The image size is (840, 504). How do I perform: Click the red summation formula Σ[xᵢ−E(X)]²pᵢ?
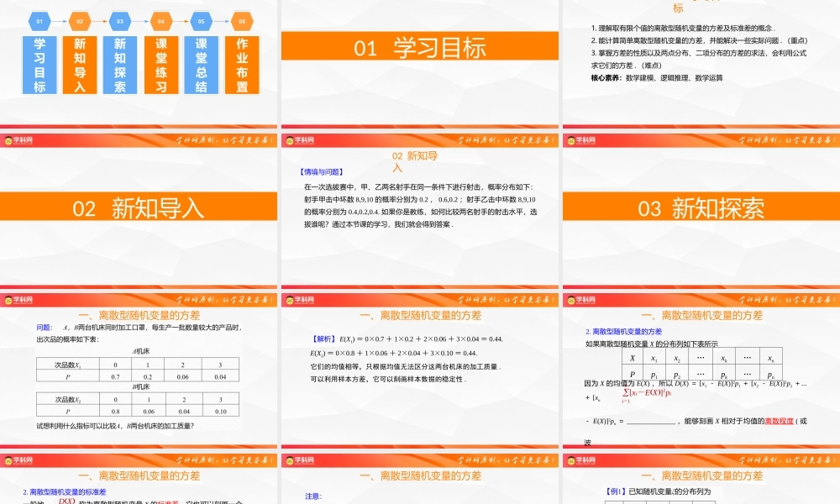point(647,394)
